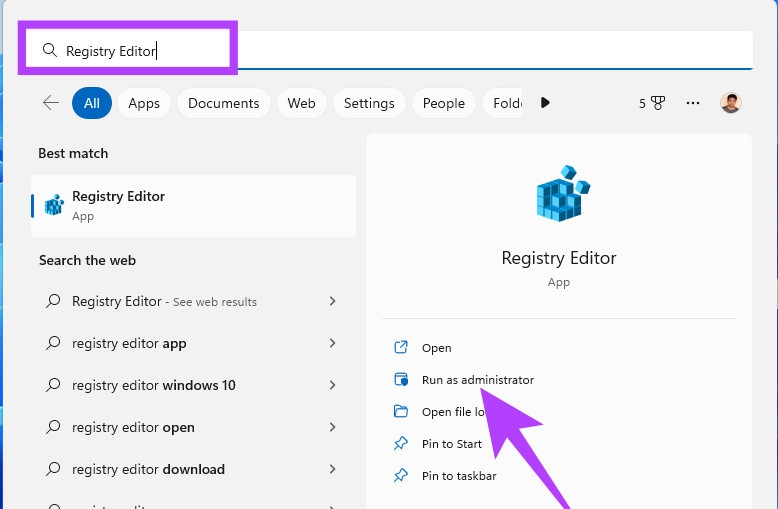Click the large Registry Editor cube icon
The width and height of the screenshot is (778, 509).
(563, 193)
